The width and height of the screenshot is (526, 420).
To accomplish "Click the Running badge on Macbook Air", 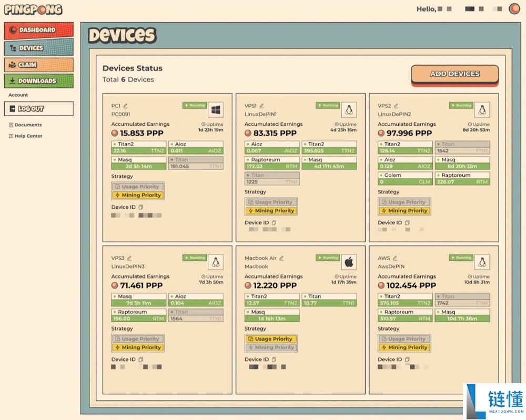I will tap(328, 258).
